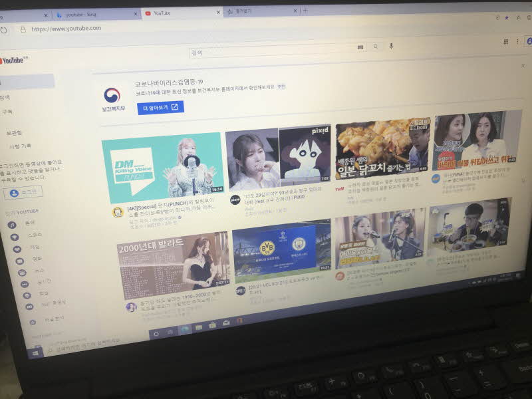Open the 360 video icon in sidebar
Image resolution: width=532 pixels, height=399 pixels.
coord(29,307)
